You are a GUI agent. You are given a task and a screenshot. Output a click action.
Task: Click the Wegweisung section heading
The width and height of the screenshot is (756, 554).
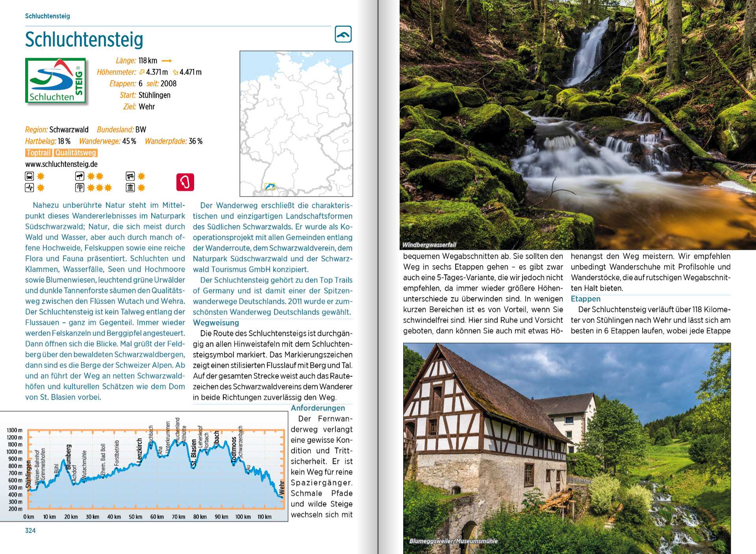(216, 323)
